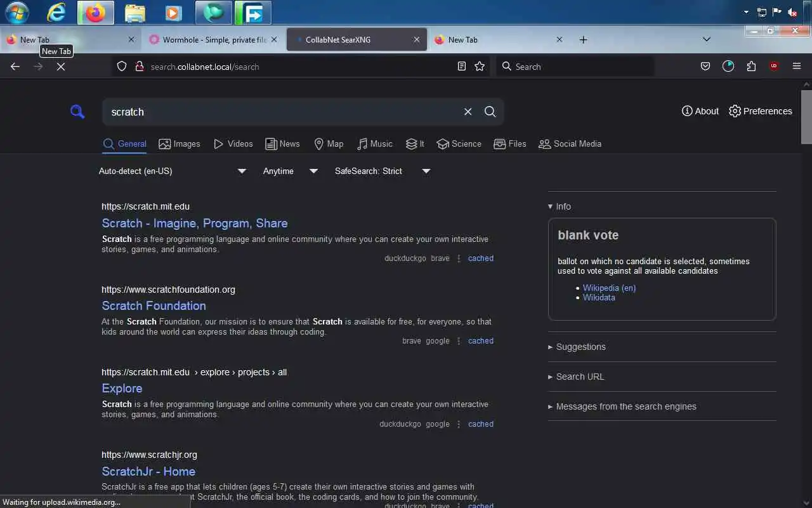Image resolution: width=812 pixels, height=508 pixels.
Task: Submit search with magnifier button
Action: tap(490, 112)
